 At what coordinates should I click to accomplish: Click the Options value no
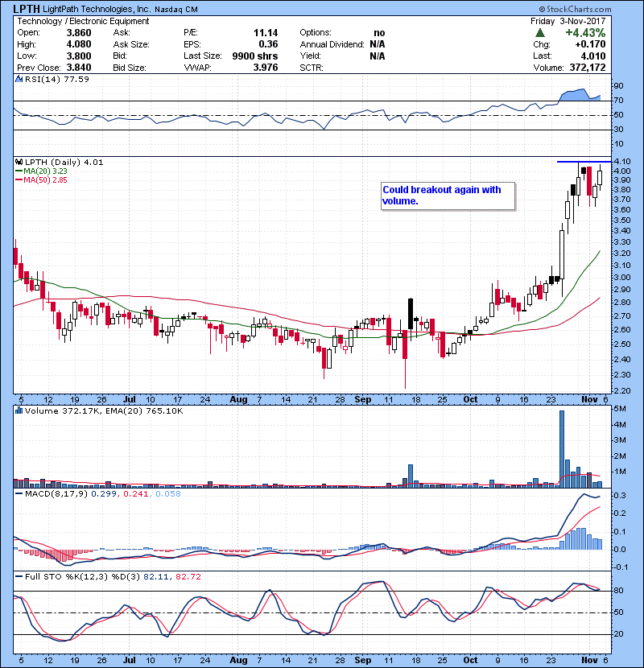pos(379,33)
